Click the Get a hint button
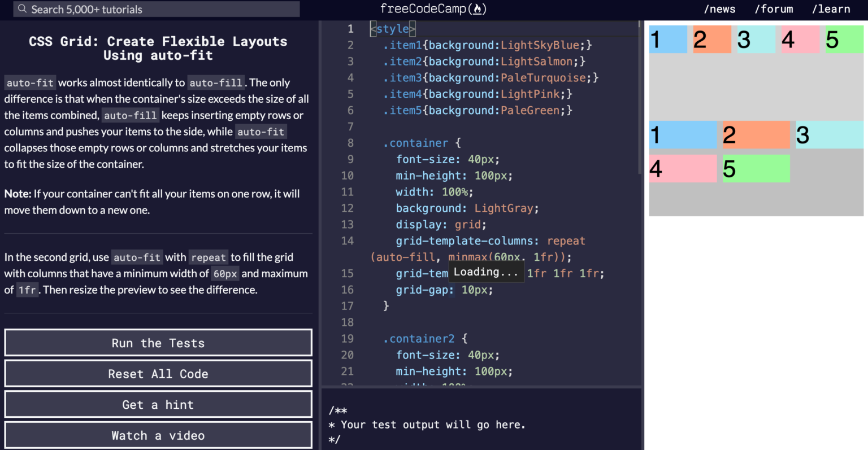 point(158,404)
